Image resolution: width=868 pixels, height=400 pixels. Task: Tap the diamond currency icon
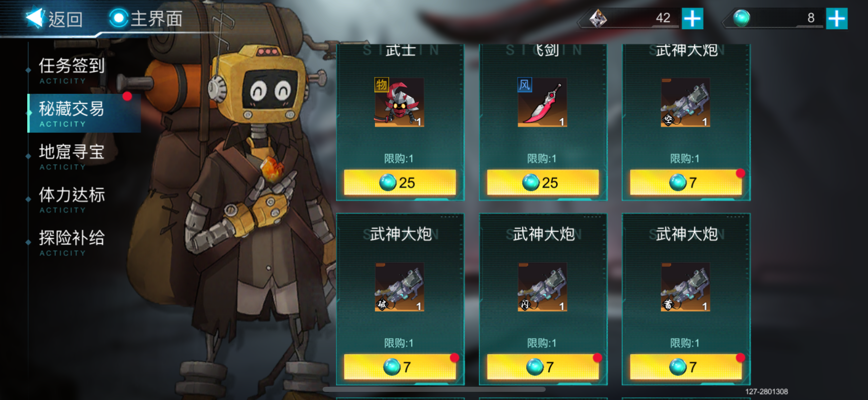[x=598, y=18]
